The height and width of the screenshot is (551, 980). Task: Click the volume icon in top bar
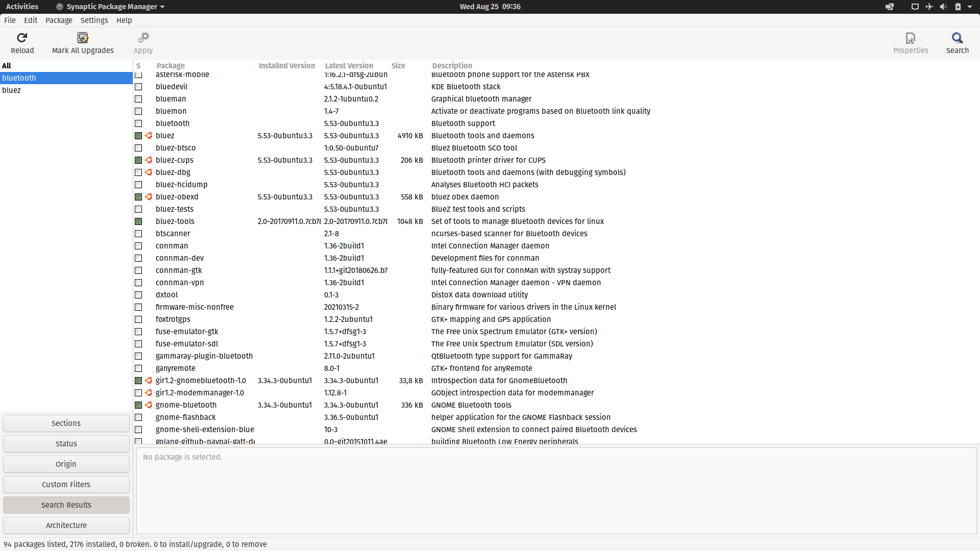pos(943,7)
